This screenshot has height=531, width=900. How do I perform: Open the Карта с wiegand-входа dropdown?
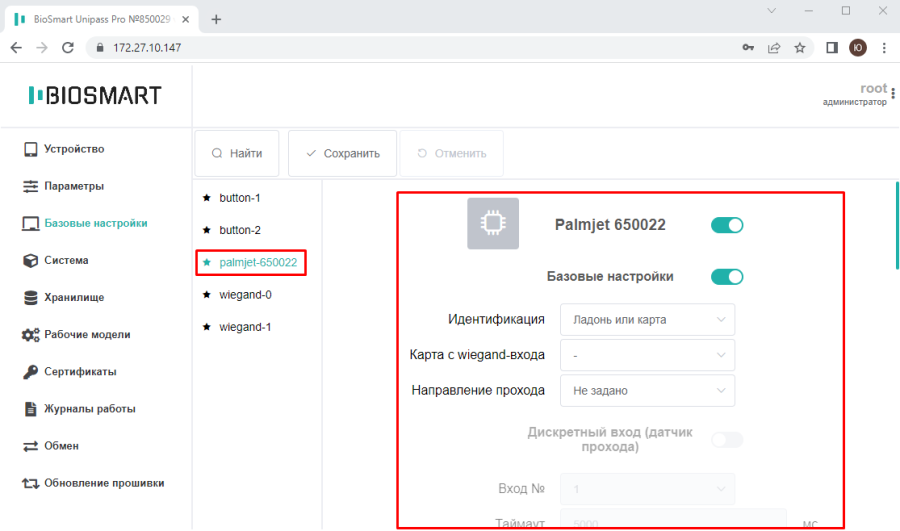click(x=647, y=355)
